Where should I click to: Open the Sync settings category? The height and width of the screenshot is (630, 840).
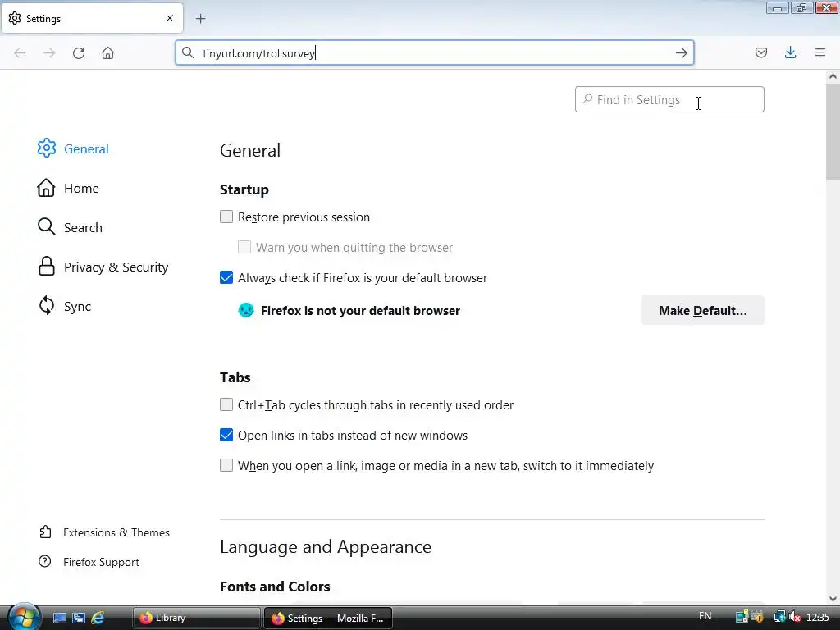tap(64, 306)
